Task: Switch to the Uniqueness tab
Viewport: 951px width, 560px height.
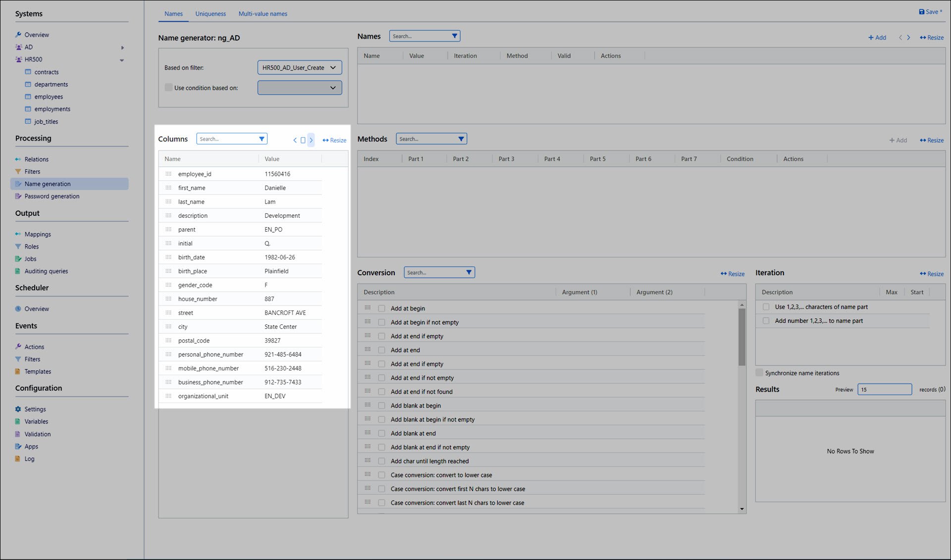Action: (x=210, y=14)
